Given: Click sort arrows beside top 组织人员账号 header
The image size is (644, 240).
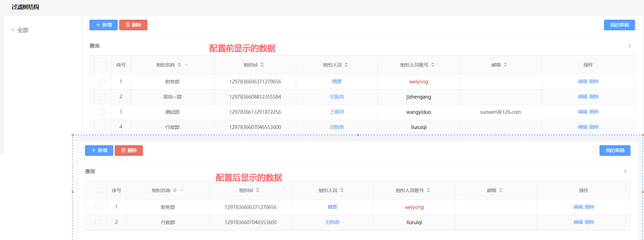Looking at the screenshot, I should (x=433, y=65).
